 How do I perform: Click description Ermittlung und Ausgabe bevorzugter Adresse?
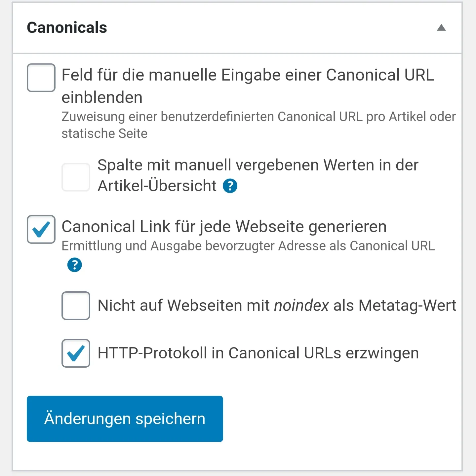tap(248, 246)
